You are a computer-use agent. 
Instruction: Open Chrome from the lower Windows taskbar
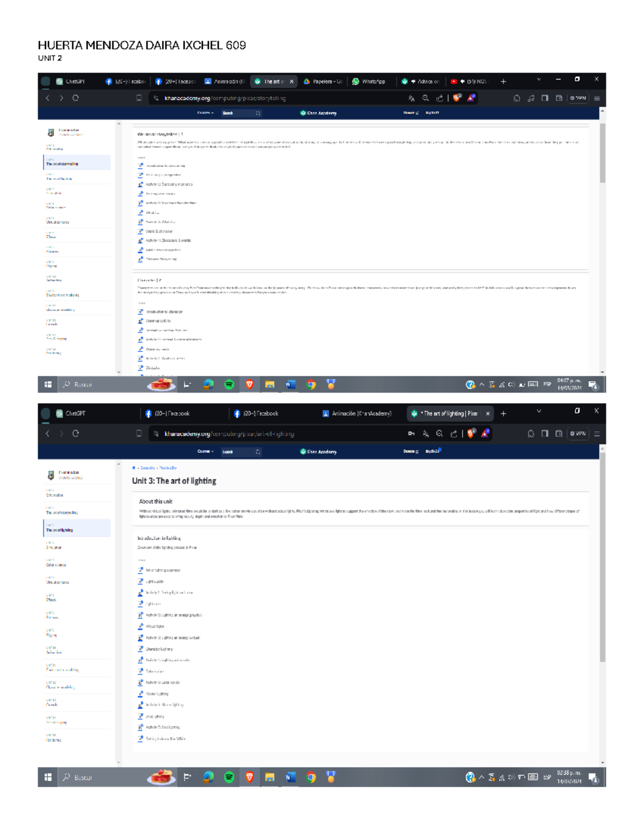pyautogui.click(x=311, y=777)
